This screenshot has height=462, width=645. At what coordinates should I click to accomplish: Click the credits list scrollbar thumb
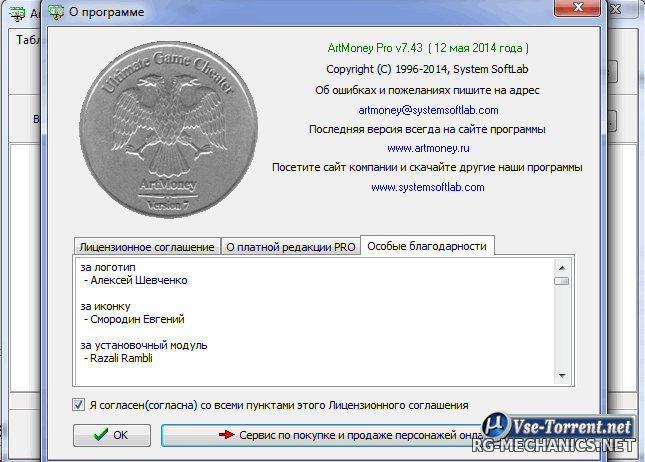tap(562, 281)
